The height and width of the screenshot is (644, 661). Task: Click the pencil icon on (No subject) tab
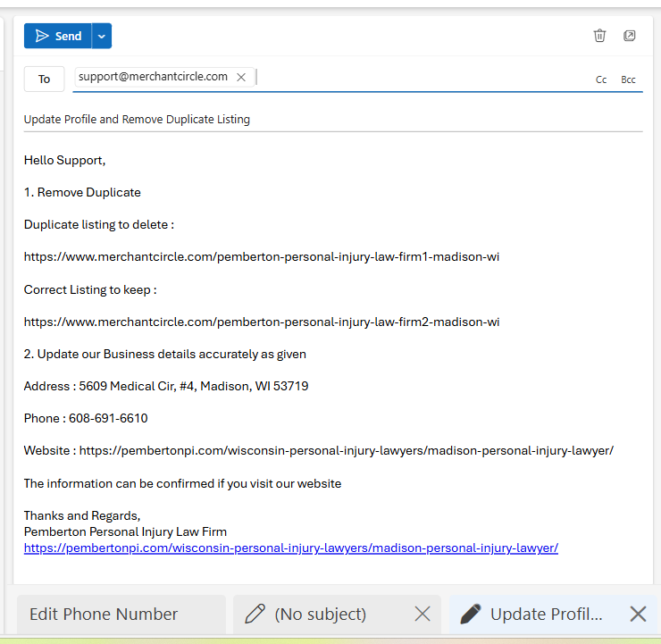coord(255,614)
